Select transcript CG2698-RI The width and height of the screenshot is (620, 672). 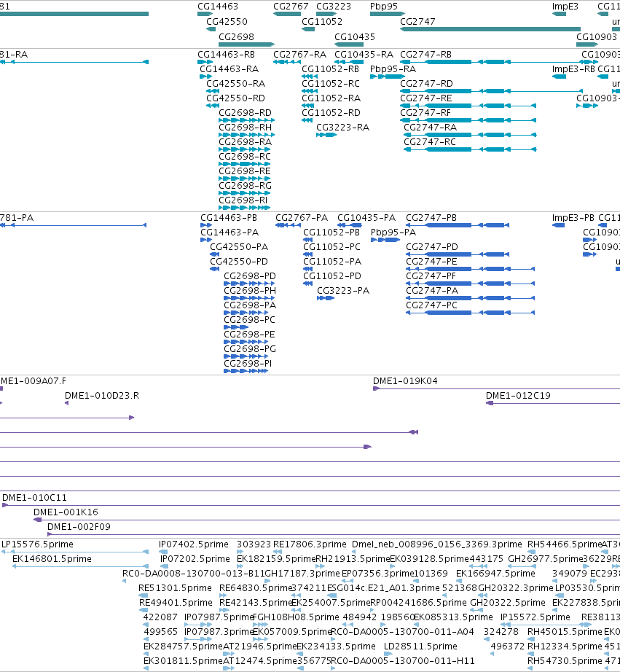point(243,200)
